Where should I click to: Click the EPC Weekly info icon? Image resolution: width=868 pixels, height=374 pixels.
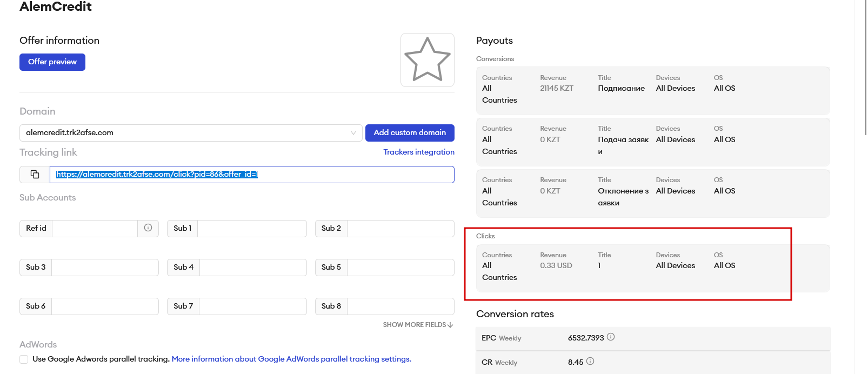point(611,337)
